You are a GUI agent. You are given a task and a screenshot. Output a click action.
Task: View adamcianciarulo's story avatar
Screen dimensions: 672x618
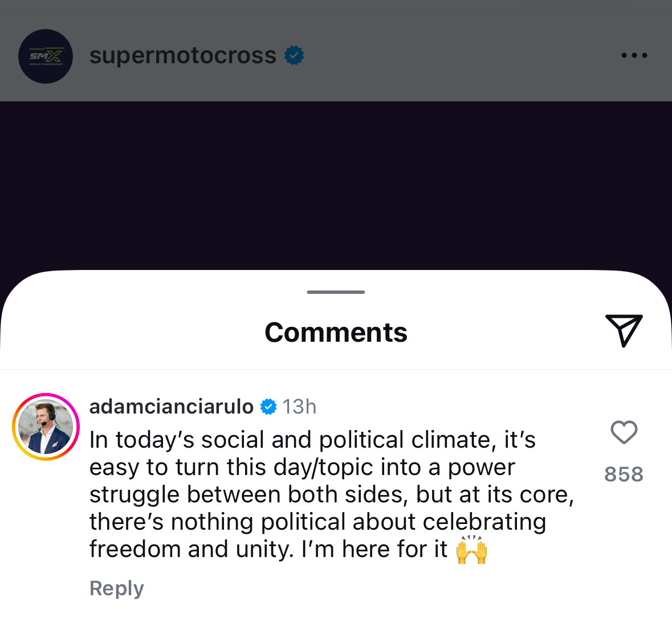pos(46,427)
